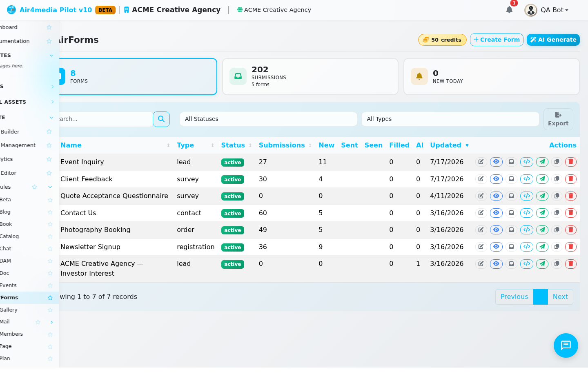Viewport: 588px width, 390px height.
Task: Open the notifications bell
Action: click(509, 10)
